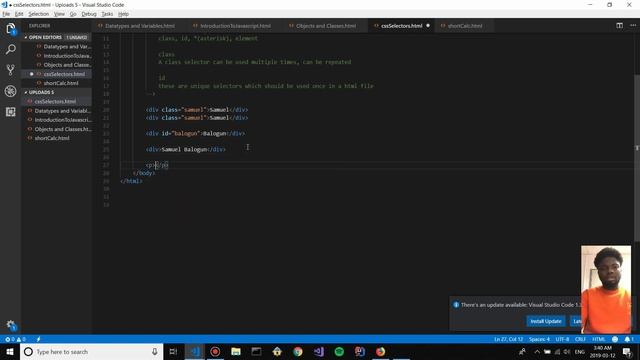
Task: Open the Extensions view
Action: 11,112
